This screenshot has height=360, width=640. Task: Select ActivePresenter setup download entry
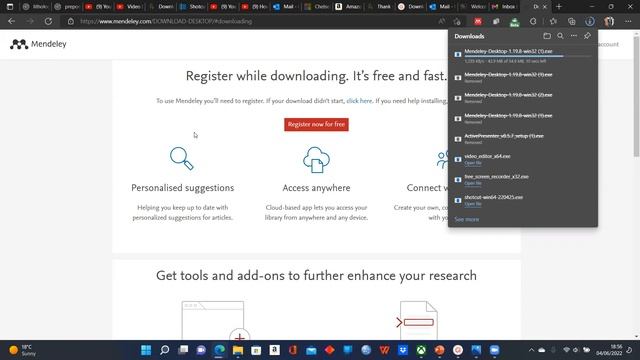(523, 139)
